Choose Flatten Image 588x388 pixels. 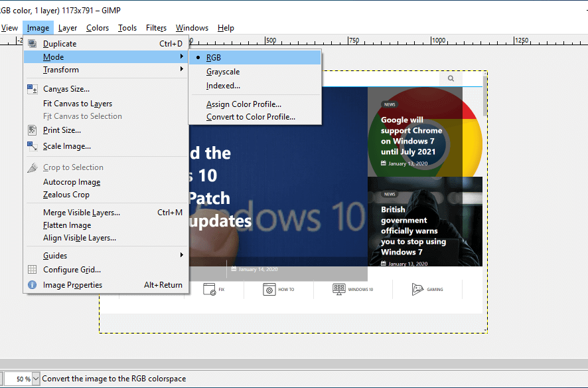point(106,225)
